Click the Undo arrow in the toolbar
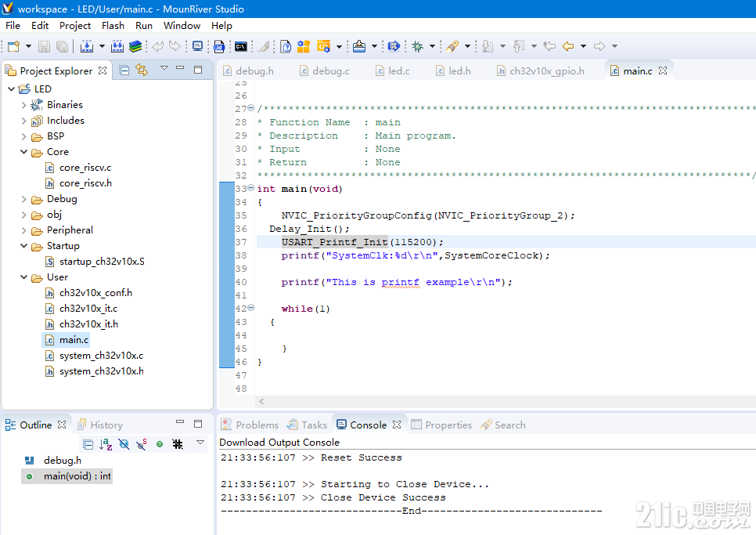The width and height of the screenshot is (756, 535). 157,46
